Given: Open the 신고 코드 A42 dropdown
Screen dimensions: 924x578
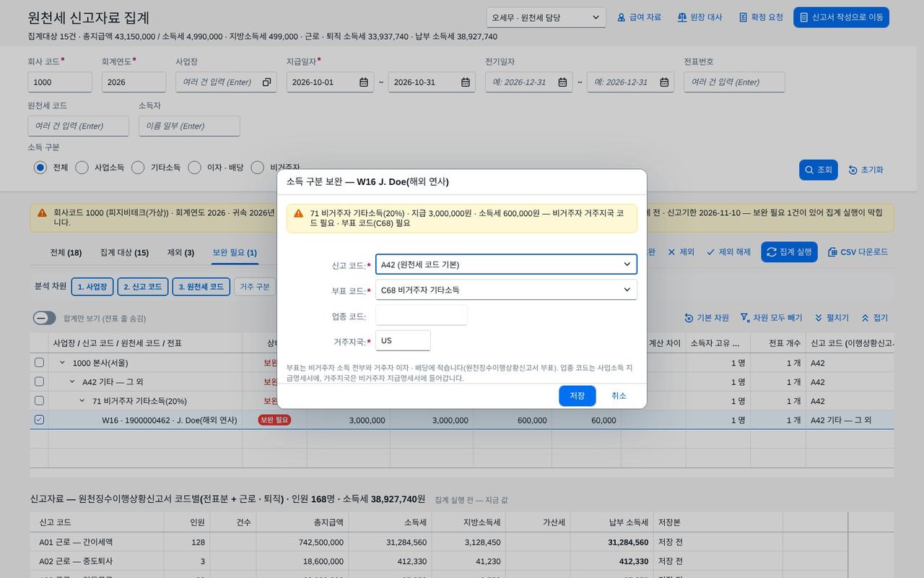Looking at the screenshot, I should (x=506, y=264).
